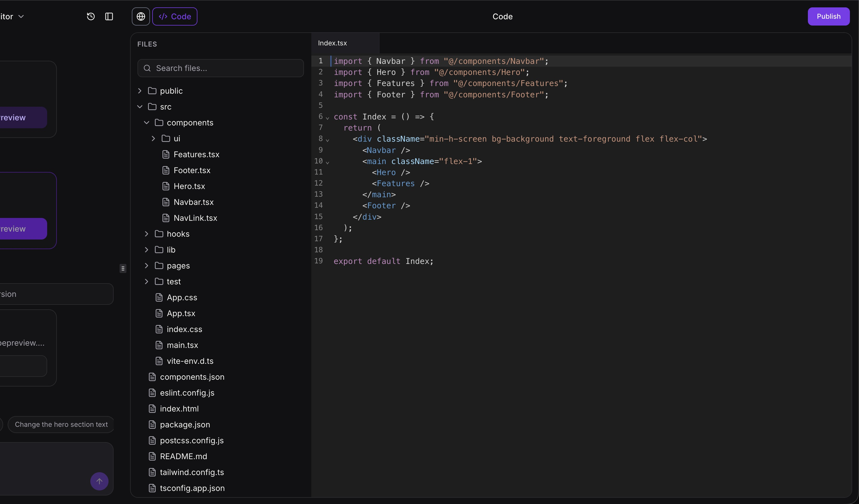859x504 pixels.
Task: Fold code at line 10 arrow
Action: pos(328,162)
